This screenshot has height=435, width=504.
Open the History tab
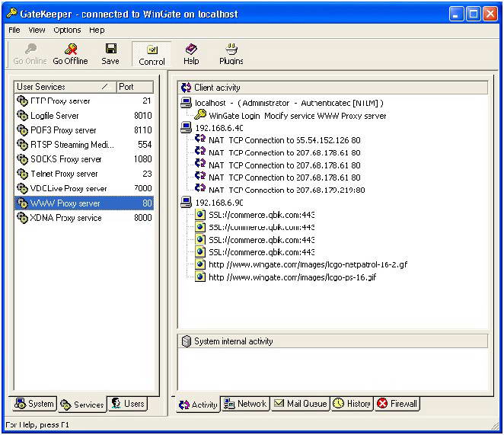coord(351,404)
